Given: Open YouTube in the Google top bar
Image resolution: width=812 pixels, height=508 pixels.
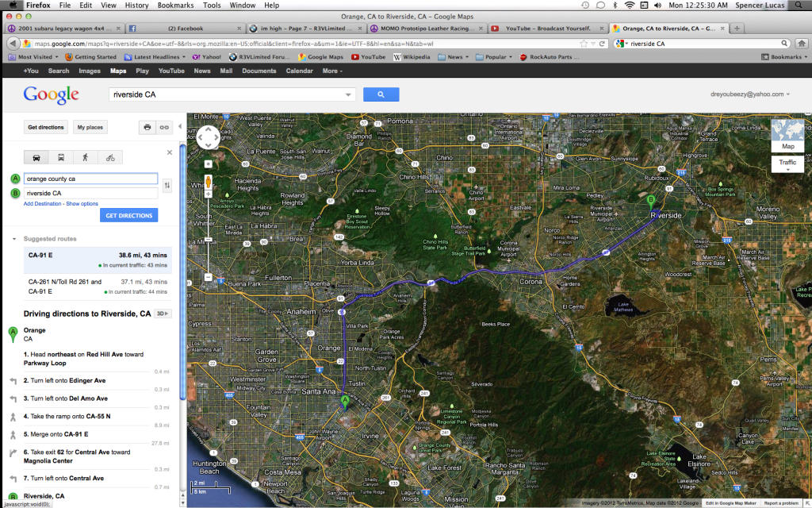Looking at the screenshot, I should point(171,71).
